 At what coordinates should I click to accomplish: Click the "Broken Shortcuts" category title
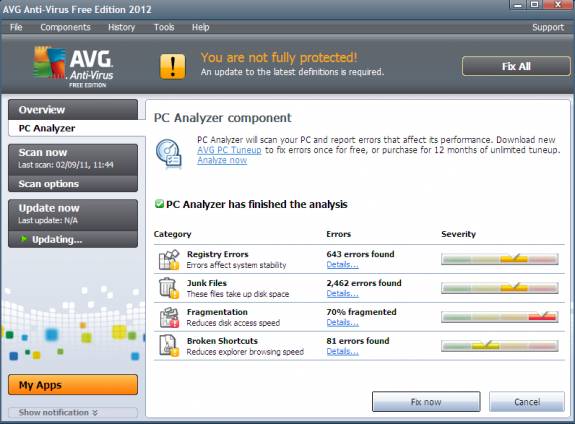click(222, 341)
